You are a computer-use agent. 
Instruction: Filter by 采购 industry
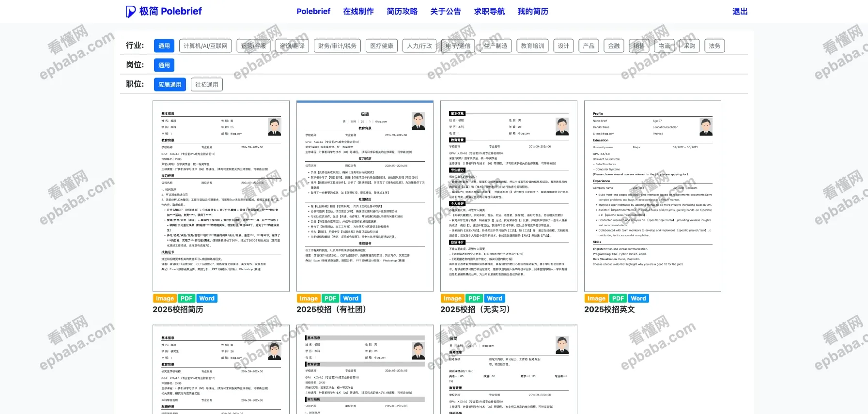pos(689,46)
